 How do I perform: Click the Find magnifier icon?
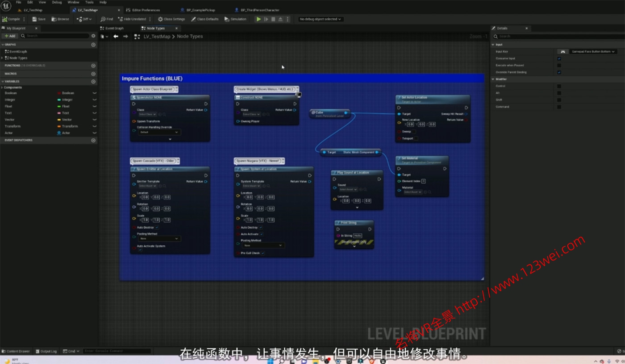point(103,19)
